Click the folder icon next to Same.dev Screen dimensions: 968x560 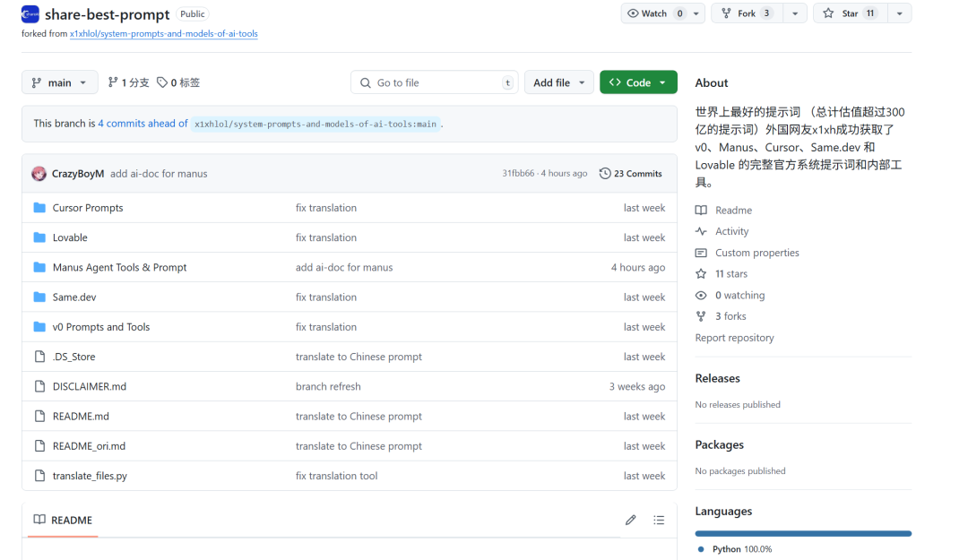tap(39, 297)
